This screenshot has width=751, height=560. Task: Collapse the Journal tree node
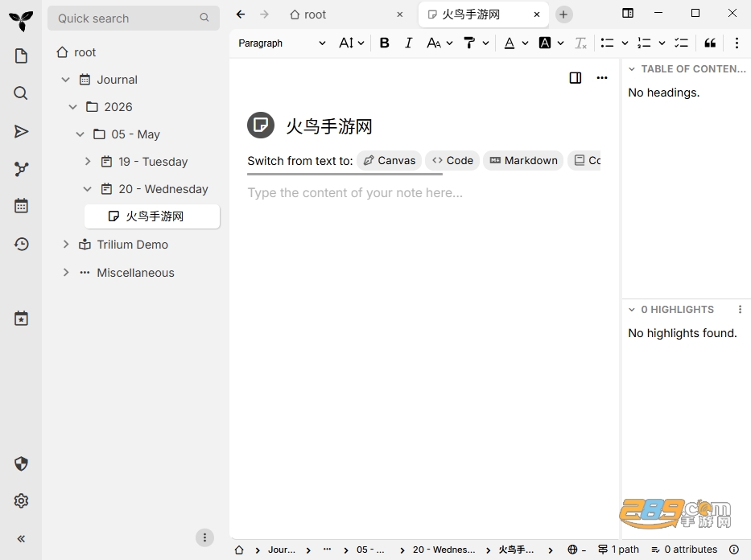[66, 80]
